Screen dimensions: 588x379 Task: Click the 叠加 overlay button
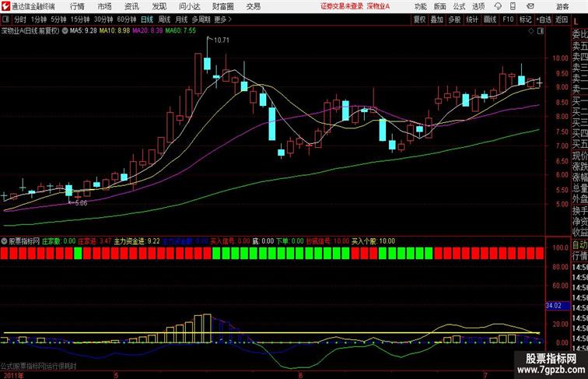[x=437, y=19]
